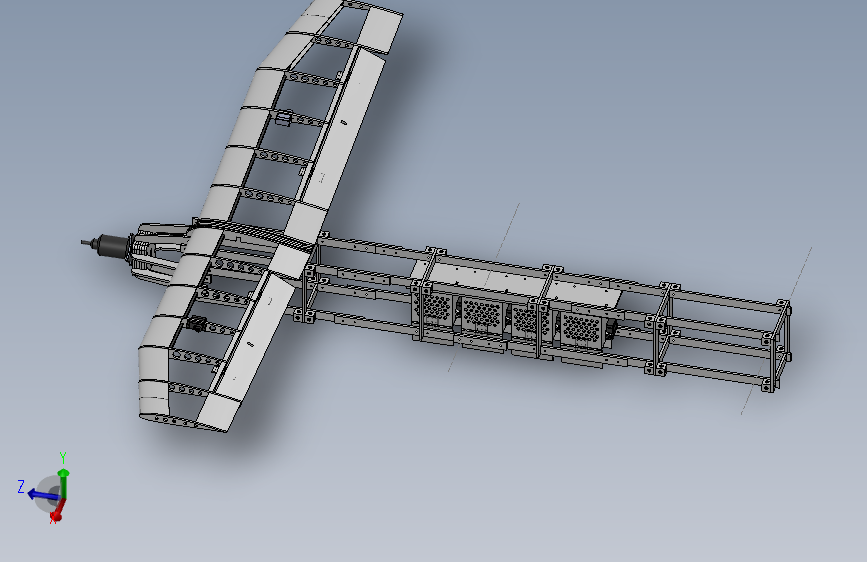Screen dimensions: 867x562
Task: Click the blue Z axis arrow of triad
Action: pos(42,494)
